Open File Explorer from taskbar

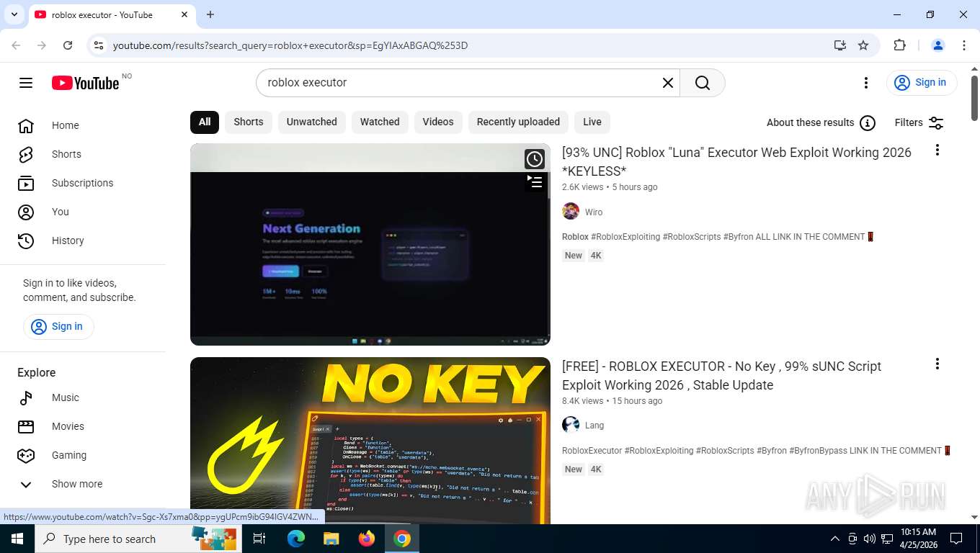pyautogui.click(x=331, y=539)
